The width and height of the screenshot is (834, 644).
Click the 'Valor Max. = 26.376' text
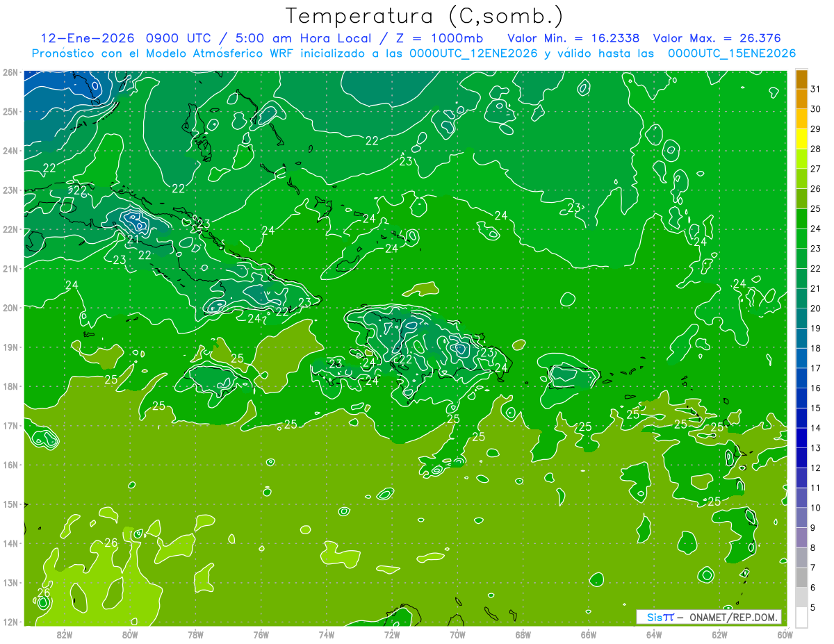[x=717, y=38]
